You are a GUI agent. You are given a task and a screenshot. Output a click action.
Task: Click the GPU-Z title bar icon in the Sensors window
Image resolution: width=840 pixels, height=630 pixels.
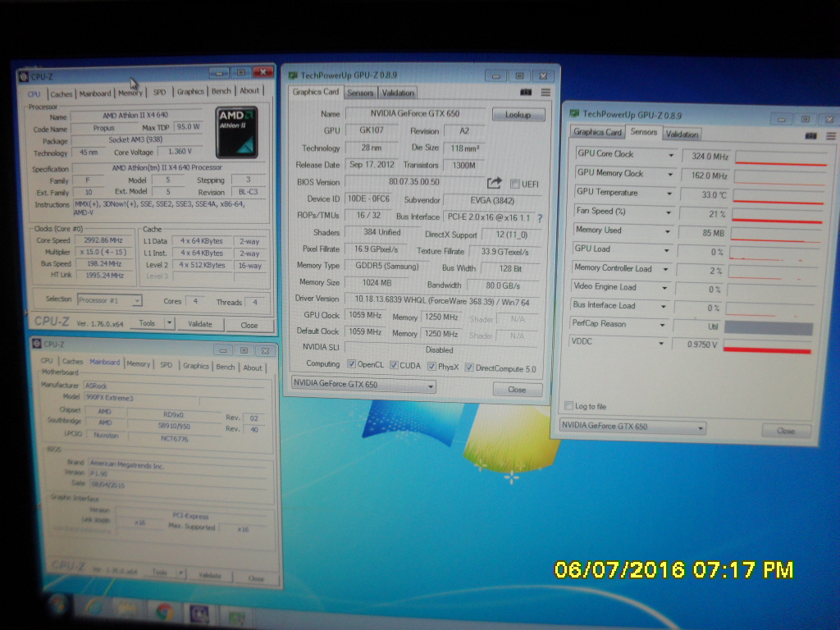(x=574, y=113)
